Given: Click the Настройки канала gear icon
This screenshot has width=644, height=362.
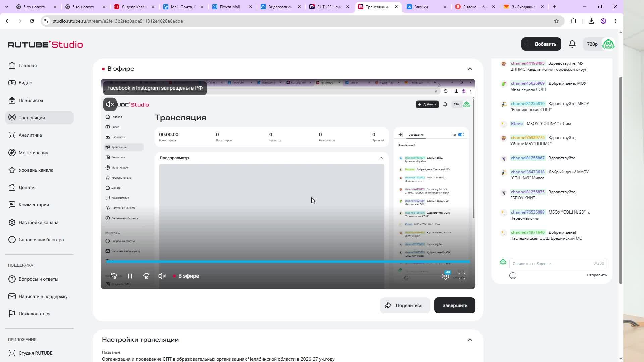Looking at the screenshot, I should pos(12,222).
